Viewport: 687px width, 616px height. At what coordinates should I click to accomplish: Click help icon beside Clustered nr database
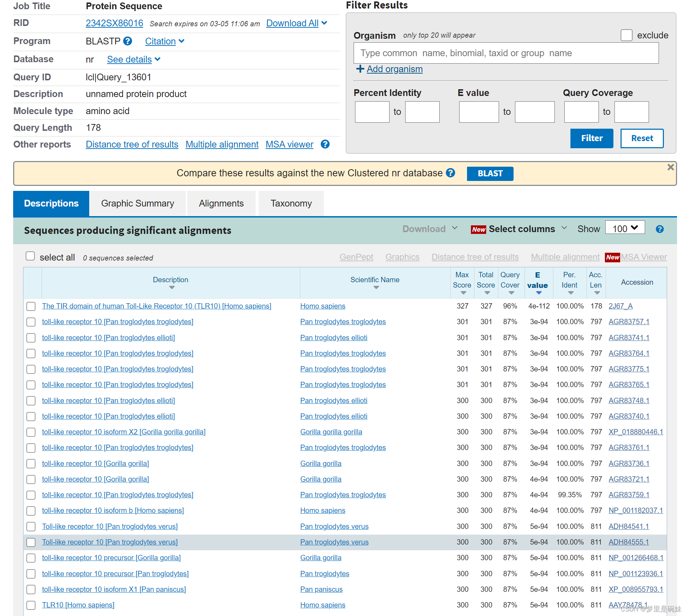point(450,173)
